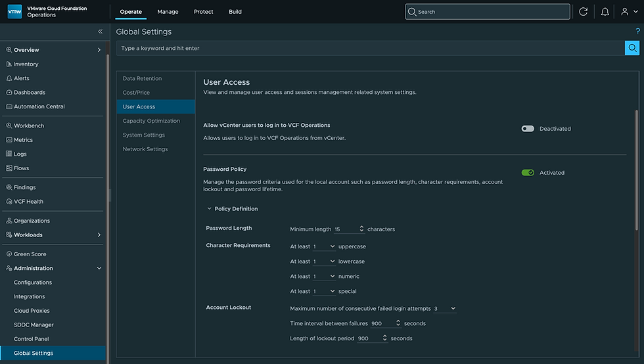Expand the Overview section arrow

99,50
